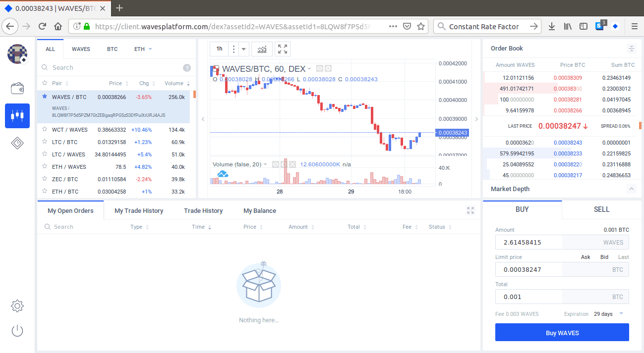The width and height of the screenshot is (644, 353).
Task: Open the Waves Keeper extension icon
Action: coord(615,26)
